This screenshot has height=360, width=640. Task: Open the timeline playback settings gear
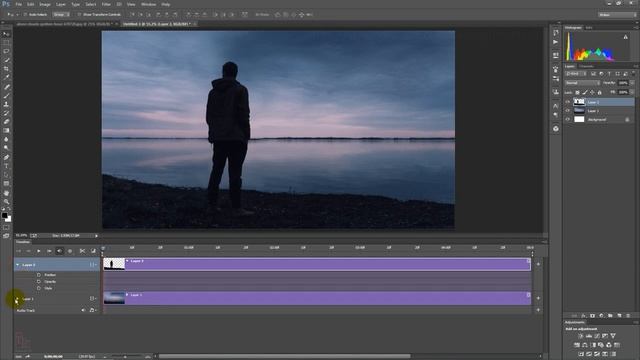pyautogui.click(x=70, y=251)
